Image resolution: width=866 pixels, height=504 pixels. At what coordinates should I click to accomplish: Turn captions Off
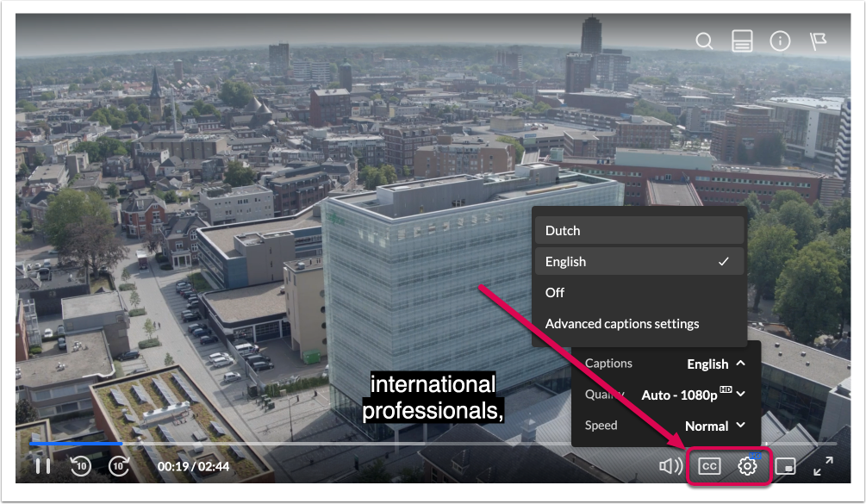639,293
